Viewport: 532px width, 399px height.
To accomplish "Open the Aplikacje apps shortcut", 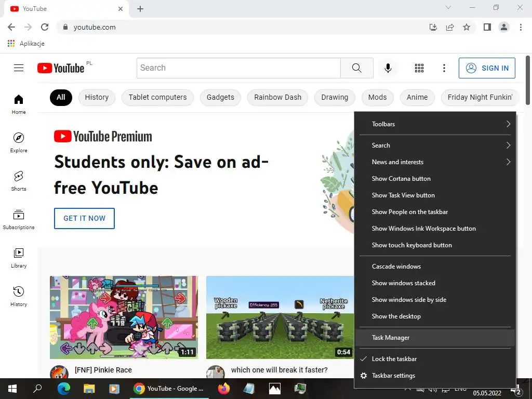I will point(26,44).
